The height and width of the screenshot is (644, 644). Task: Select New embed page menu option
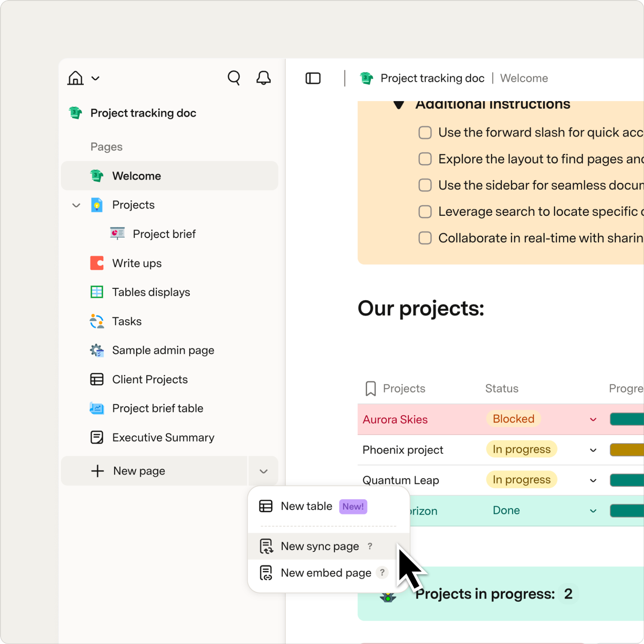(x=329, y=573)
